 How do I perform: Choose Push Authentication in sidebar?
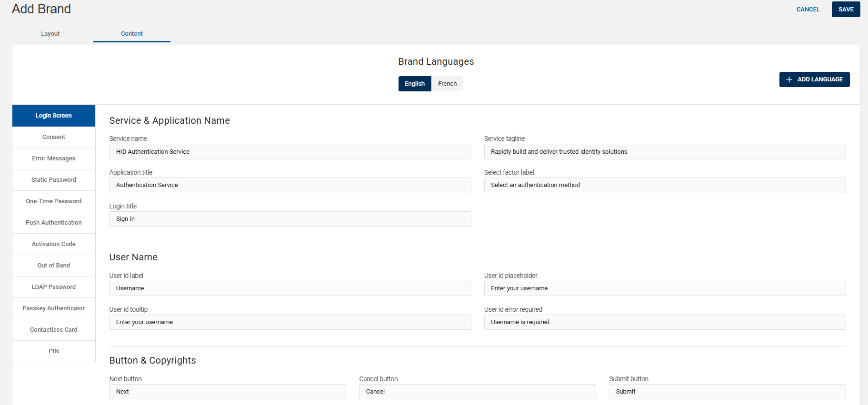54,223
